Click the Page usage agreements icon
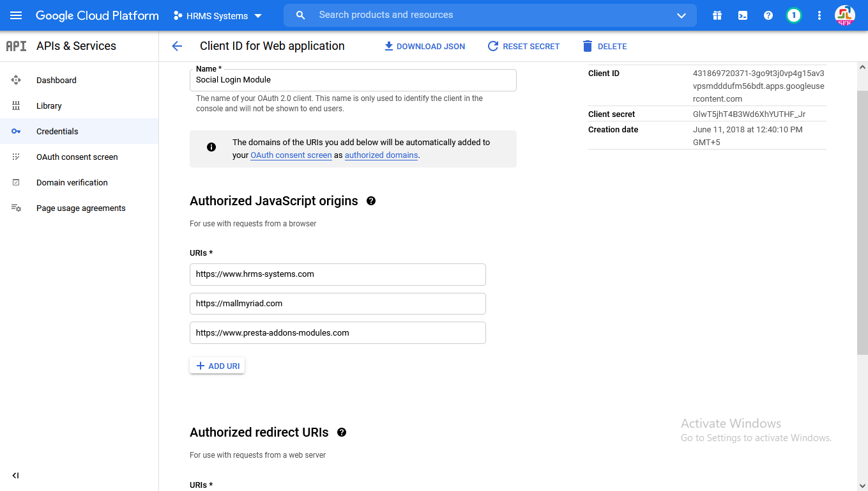Screen dimensions: 868x491 pyautogui.click(x=16, y=208)
